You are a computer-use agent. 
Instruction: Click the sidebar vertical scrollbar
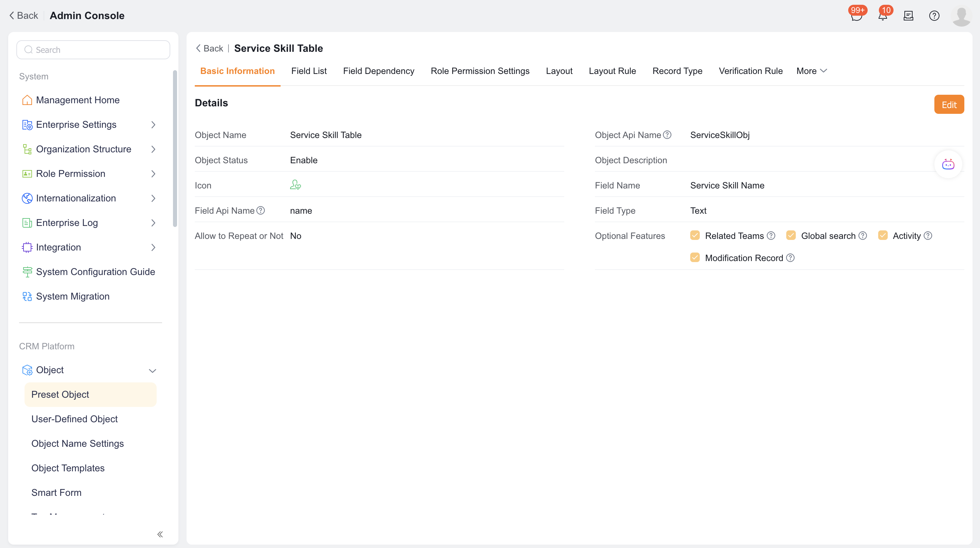coord(175,149)
